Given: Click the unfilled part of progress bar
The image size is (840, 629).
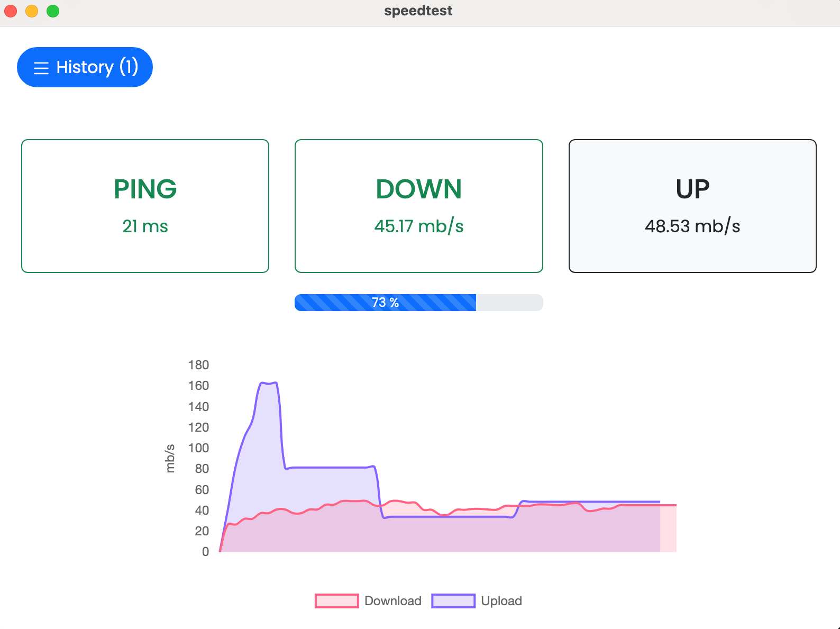Looking at the screenshot, I should 509,303.
